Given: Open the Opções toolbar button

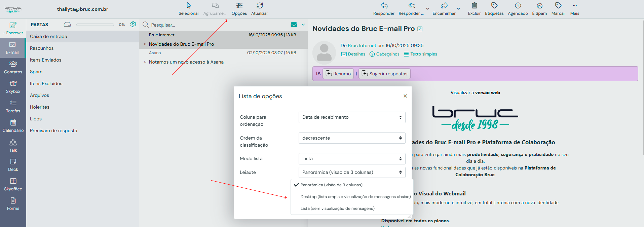Looking at the screenshot, I should click(239, 9).
